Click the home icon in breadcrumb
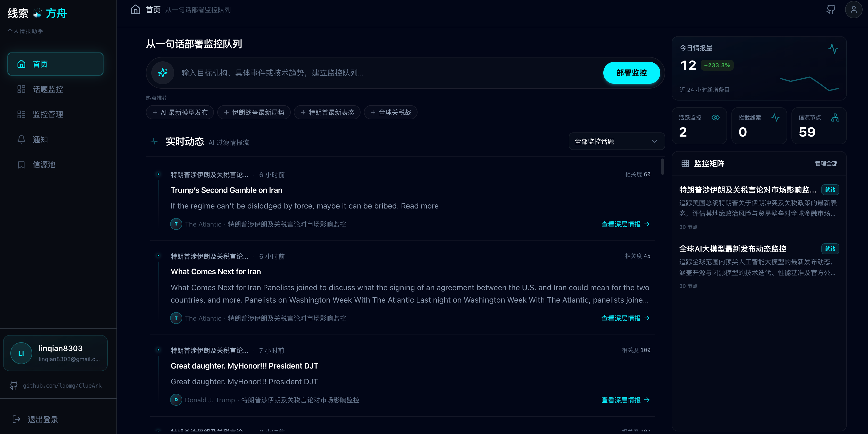The height and width of the screenshot is (434, 868). (x=136, y=10)
